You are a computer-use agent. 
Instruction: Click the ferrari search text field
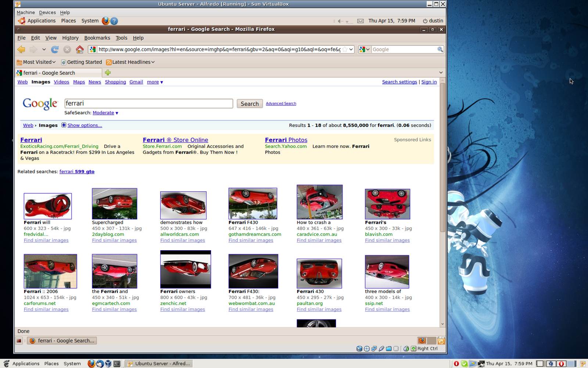pos(149,104)
